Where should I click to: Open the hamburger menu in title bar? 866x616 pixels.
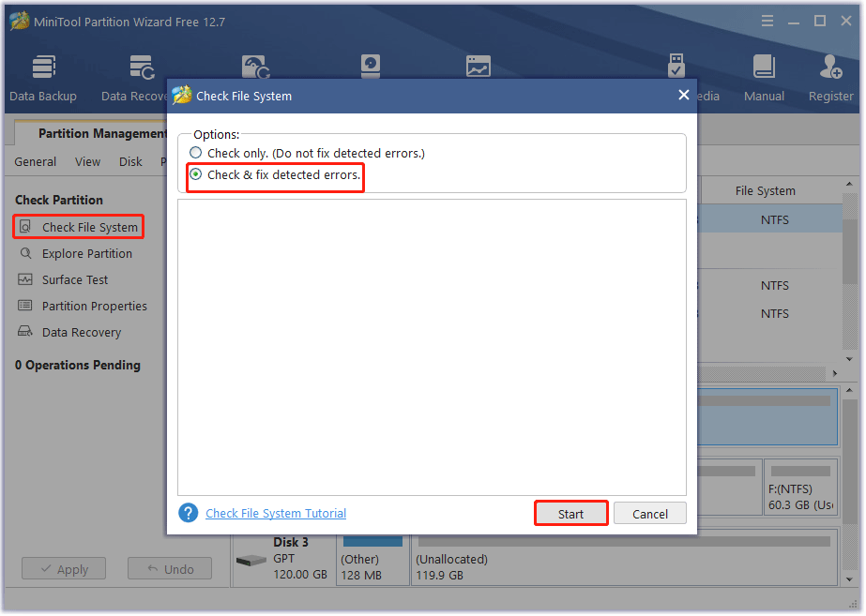click(767, 21)
